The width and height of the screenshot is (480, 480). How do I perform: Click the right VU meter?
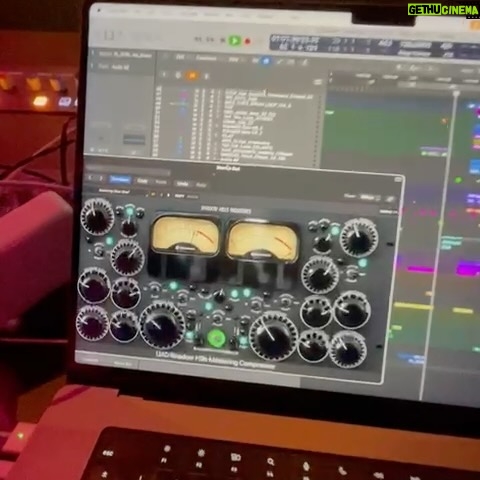(x=263, y=241)
